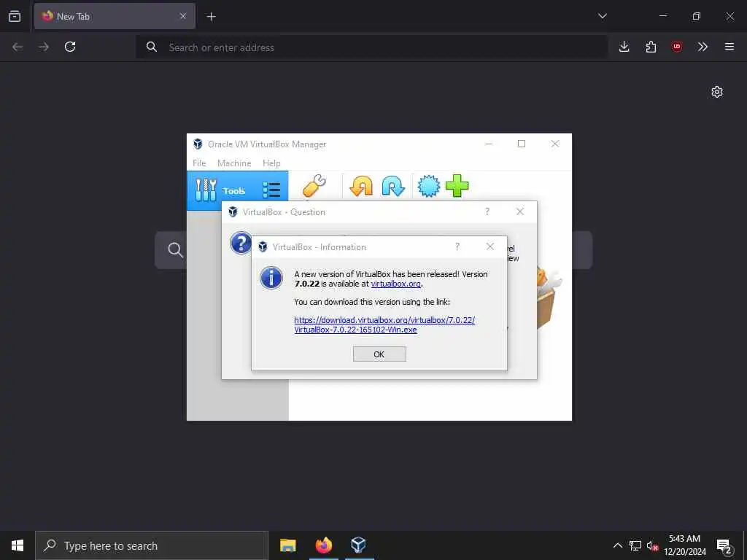Select the Tools item in VirtualBox sidebar

(x=237, y=190)
